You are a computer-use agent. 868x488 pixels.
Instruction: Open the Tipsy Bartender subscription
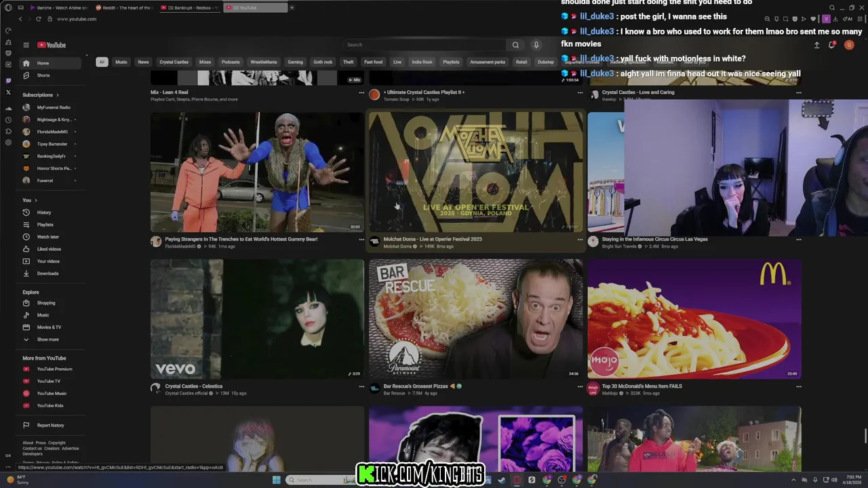[51, 144]
